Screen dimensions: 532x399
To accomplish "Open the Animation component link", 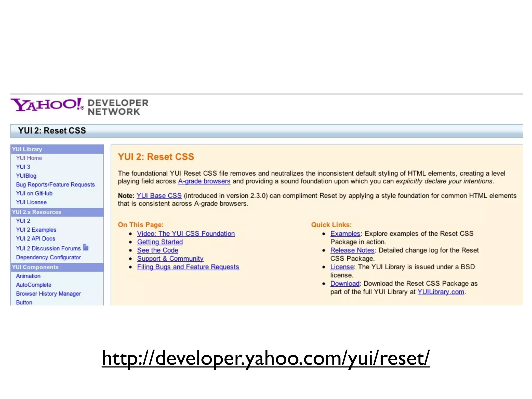I will pyautogui.click(x=28, y=276).
